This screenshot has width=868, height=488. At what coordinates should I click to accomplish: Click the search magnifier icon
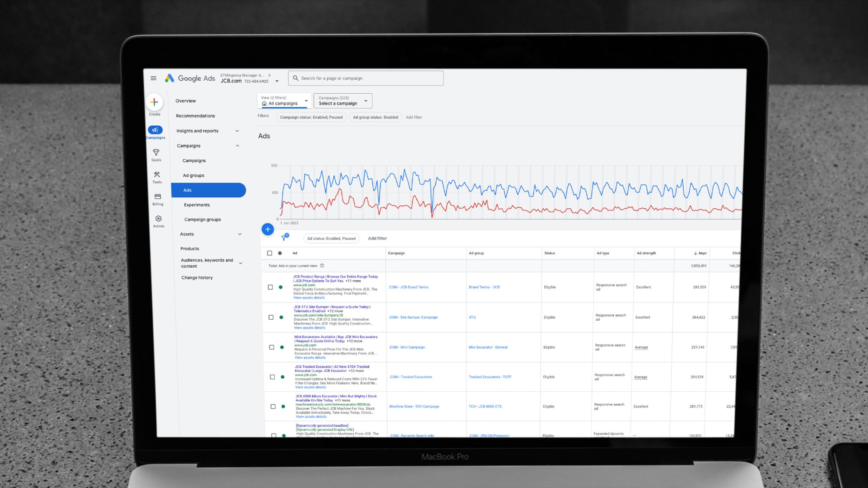pyautogui.click(x=296, y=78)
